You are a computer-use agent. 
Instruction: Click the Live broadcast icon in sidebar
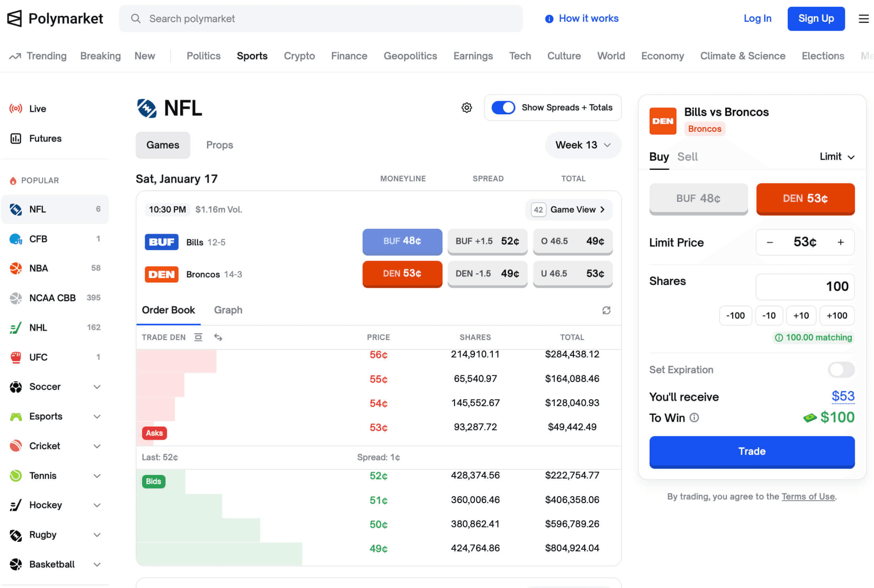[16, 108]
